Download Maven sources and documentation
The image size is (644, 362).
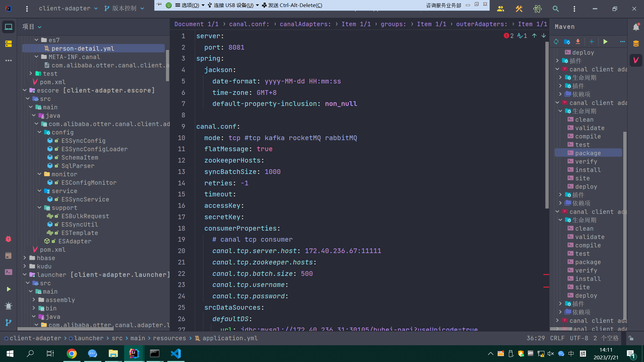tap(578, 42)
